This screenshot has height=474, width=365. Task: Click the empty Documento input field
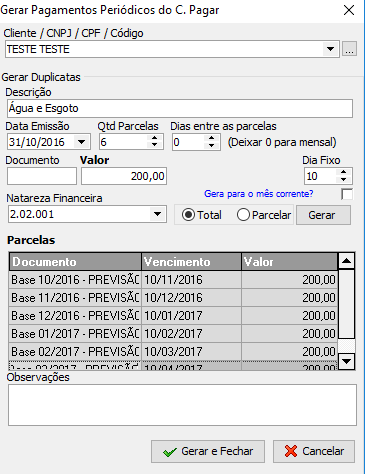[42, 176]
